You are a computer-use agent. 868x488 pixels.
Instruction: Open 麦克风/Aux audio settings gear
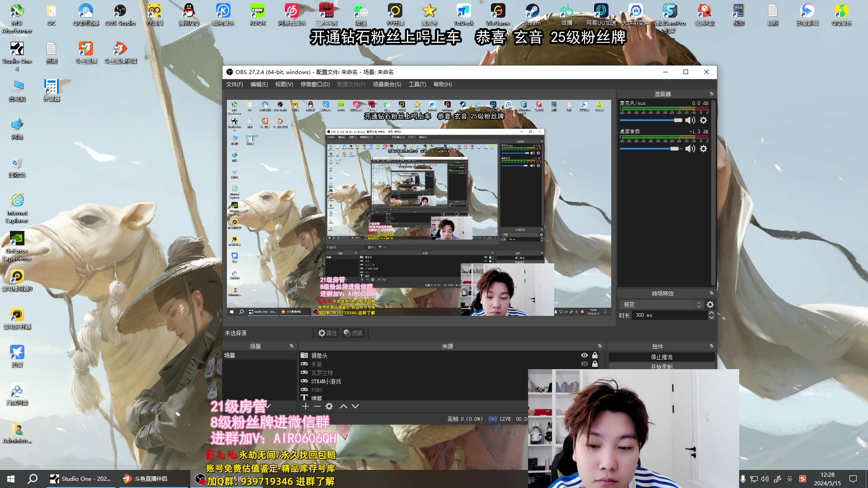[703, 120]
